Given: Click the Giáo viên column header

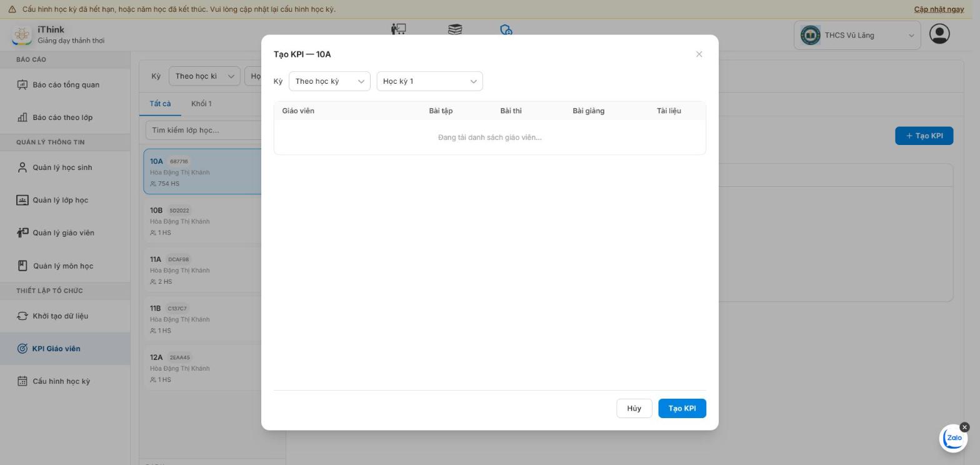Looking at the screenshot, I should tap(298, 111).
